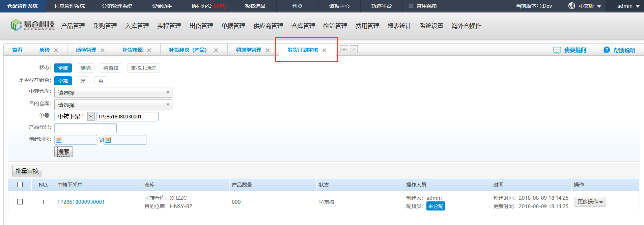The height and width of the screenshot is (225, 644).
Task: Expand 更多操作 dropdown in the row
Action: 590,202
